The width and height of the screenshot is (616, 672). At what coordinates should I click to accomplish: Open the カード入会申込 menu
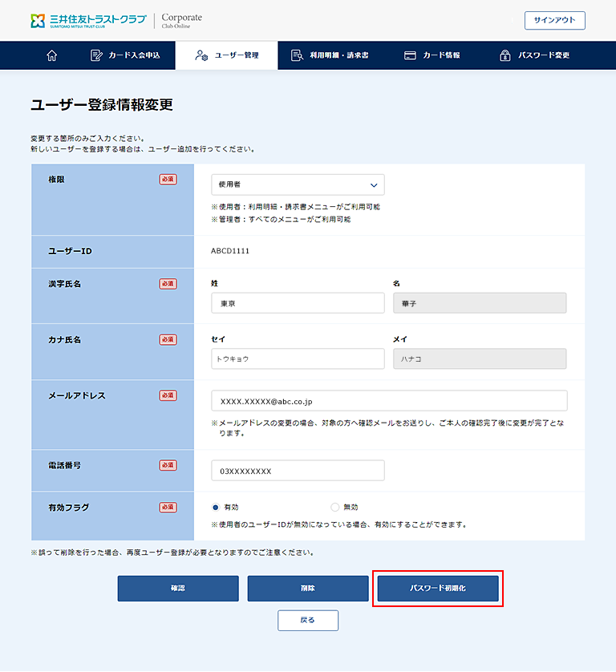point(125,55)
